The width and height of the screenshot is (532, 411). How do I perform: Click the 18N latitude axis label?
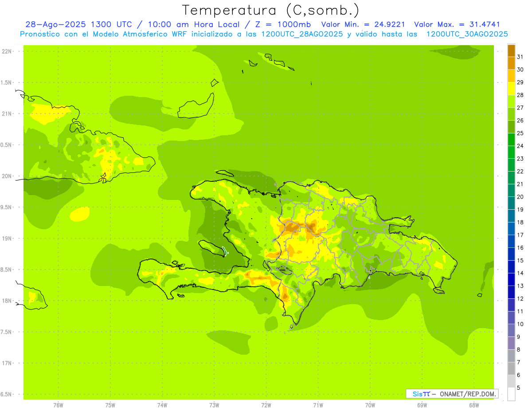[7, 301]
